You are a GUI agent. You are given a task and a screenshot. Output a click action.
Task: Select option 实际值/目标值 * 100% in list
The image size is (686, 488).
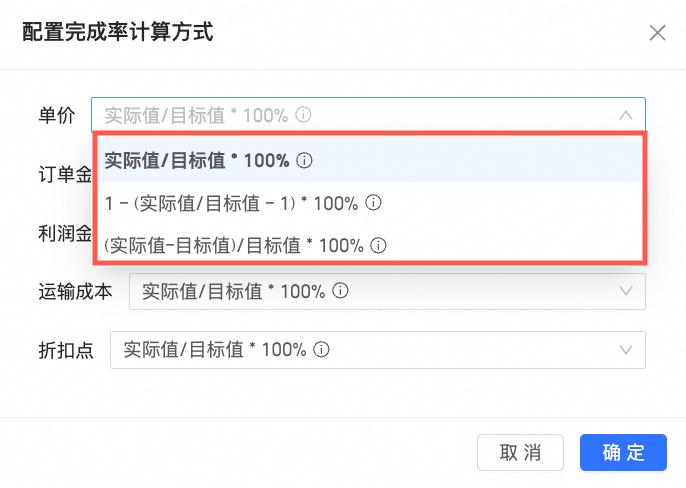[197, 160]
